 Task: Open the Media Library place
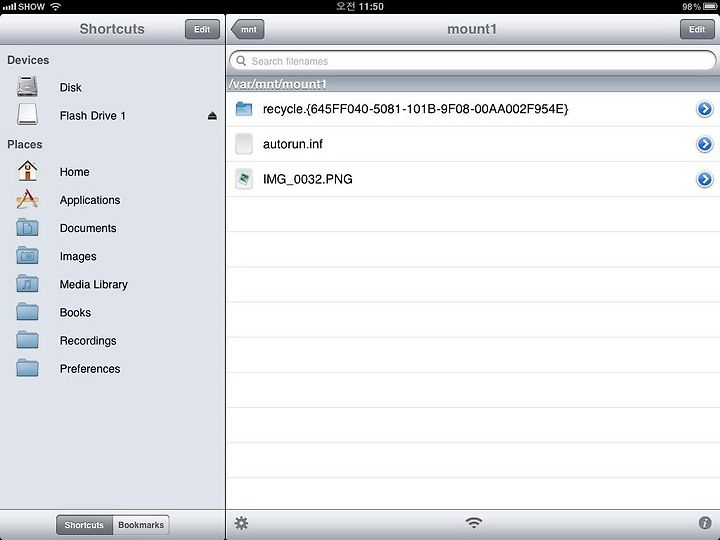click(x=112, y=284)
